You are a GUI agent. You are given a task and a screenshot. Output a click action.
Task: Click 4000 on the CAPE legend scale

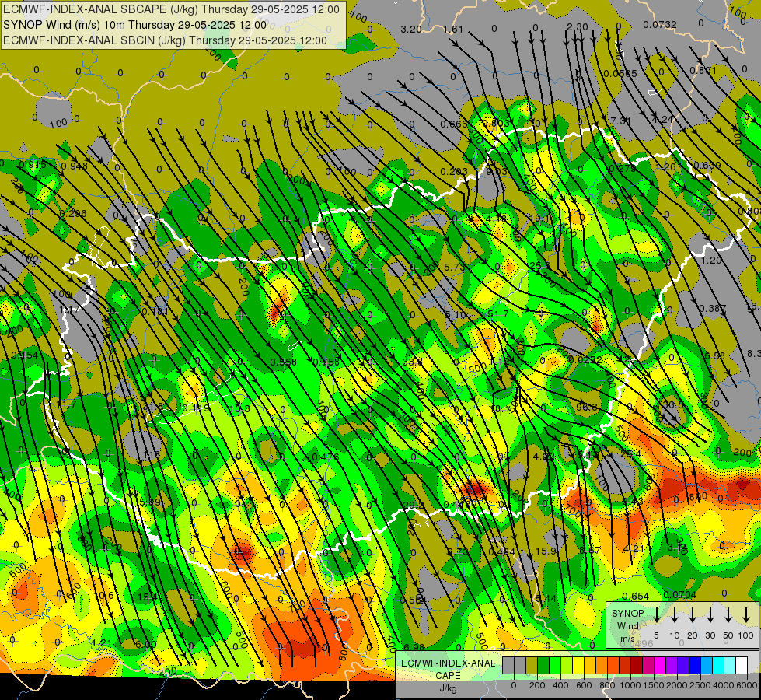tap(724, 685)
